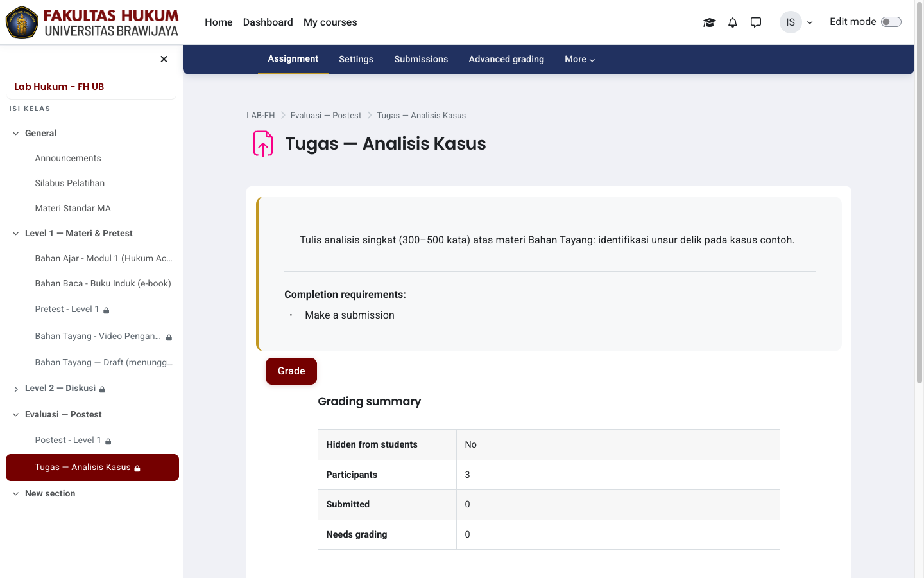Image resolution: width=924 pixels, height=578 pixels.
Task: Toggle Edit mode switch on
Action: [891, 22]
